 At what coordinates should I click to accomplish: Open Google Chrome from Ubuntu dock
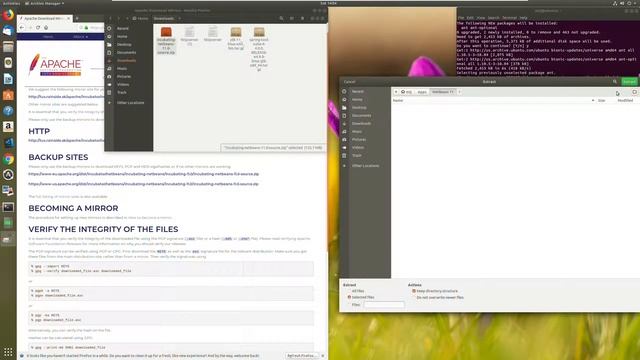tap(8, 159)
